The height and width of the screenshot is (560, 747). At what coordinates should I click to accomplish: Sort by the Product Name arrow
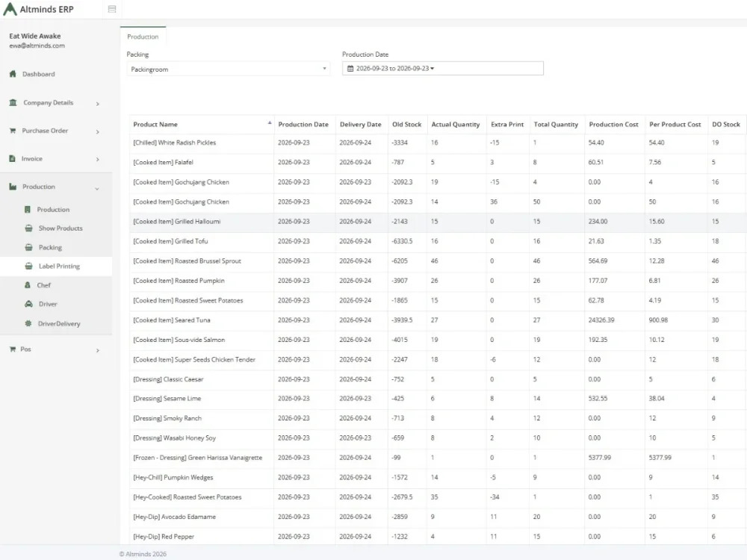(x=270, y=123)
